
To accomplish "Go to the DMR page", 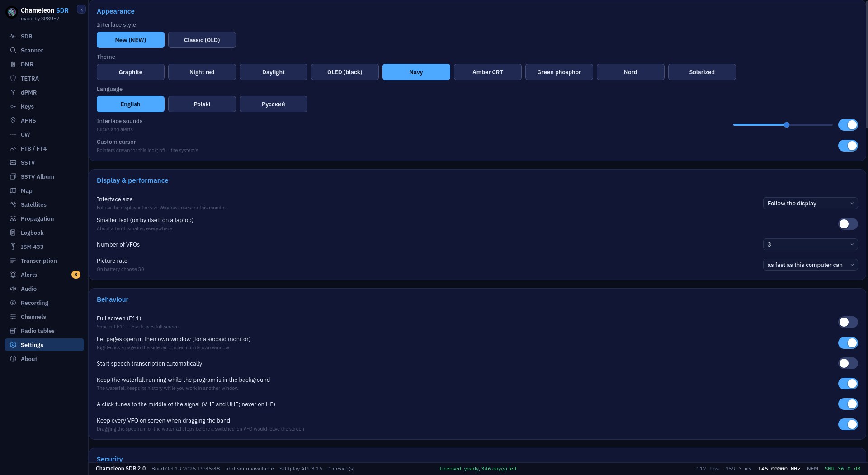I will click(44, 64).
